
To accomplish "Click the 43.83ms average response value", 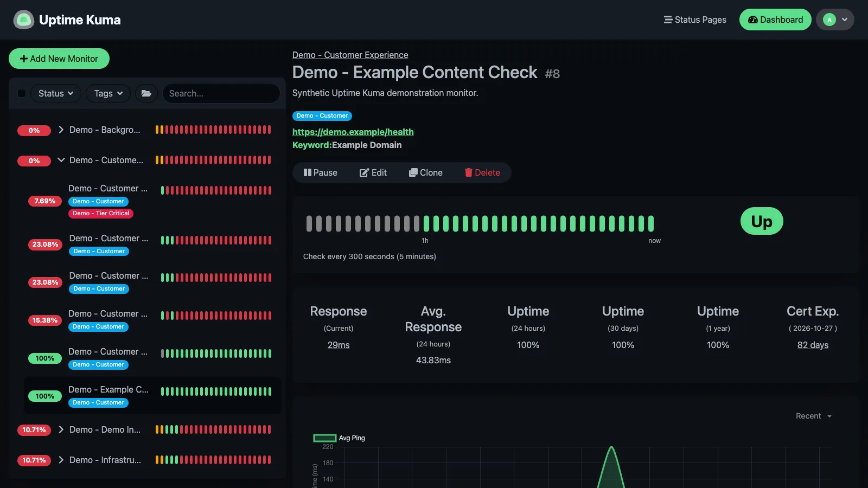I will point(433,360).
